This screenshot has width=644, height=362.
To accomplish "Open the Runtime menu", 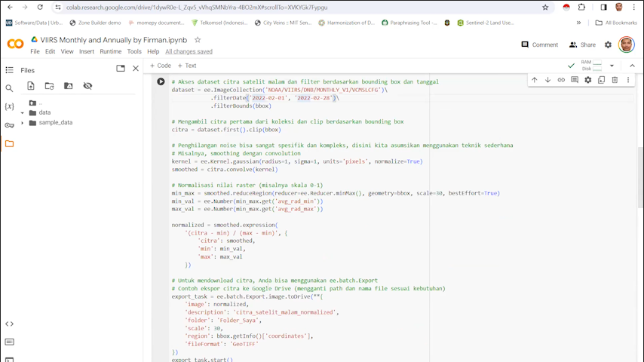I will coord(110,52).
